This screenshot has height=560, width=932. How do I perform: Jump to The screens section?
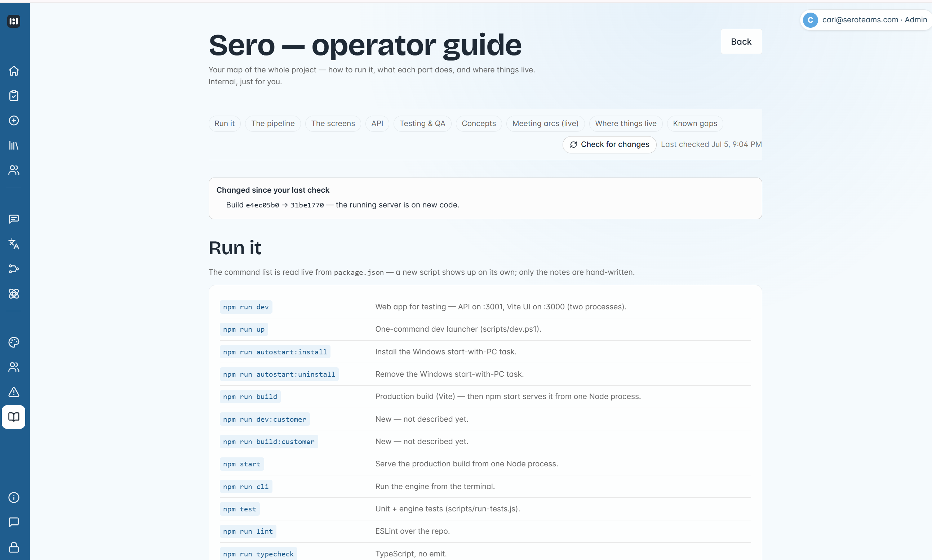coord(333,124)
